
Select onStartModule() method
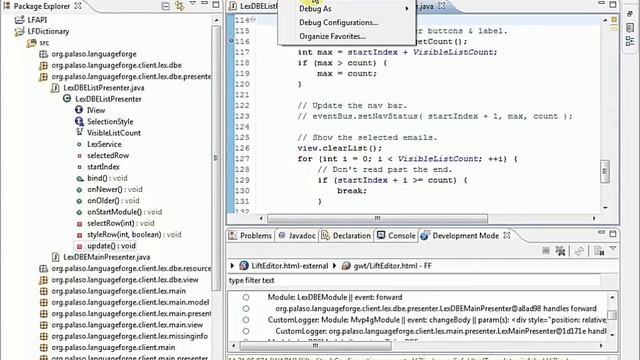coord(124,212)
